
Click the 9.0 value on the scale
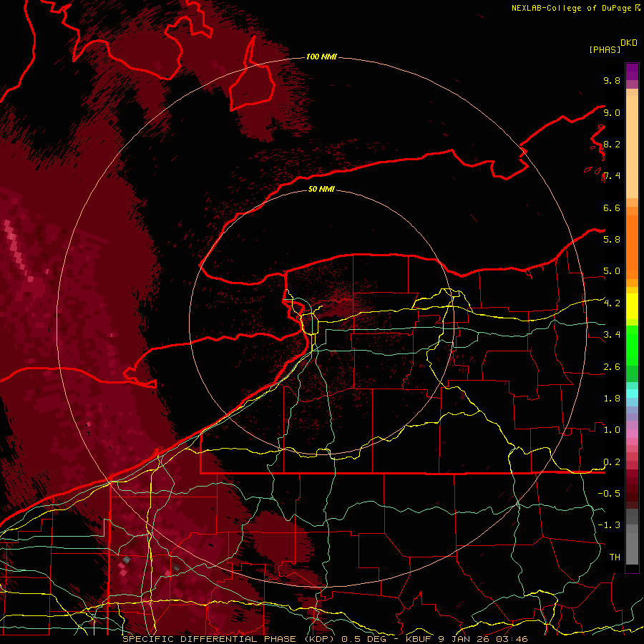[x=612, y=112]
